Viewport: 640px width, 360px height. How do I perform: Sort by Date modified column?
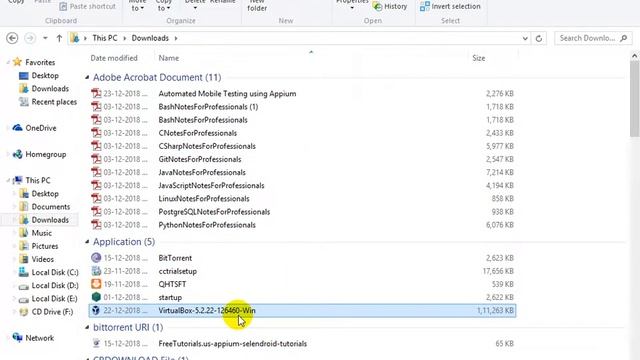click(x=114, y=58)
